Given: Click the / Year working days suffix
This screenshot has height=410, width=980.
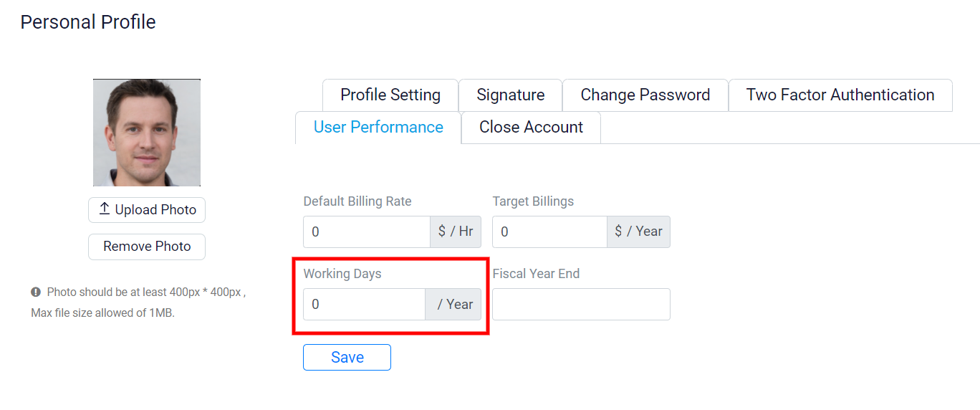Looking at the screenshot, I should coord(454,304).
